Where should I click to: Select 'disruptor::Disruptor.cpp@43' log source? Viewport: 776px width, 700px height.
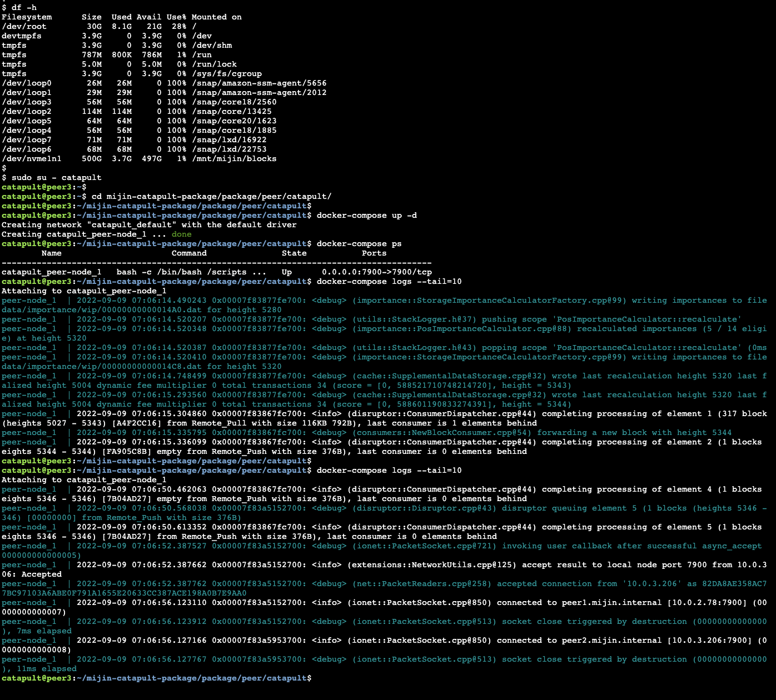point(424,508)
